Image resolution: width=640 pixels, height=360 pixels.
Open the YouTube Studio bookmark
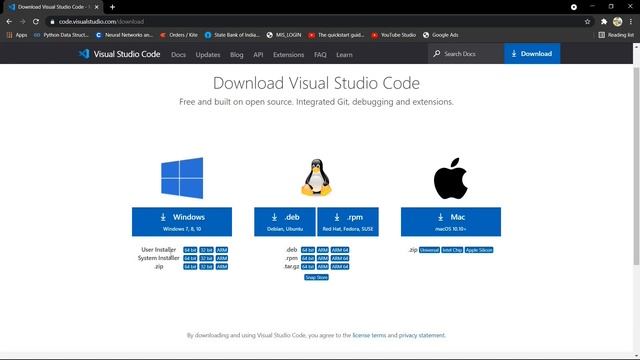pos(393,35)
